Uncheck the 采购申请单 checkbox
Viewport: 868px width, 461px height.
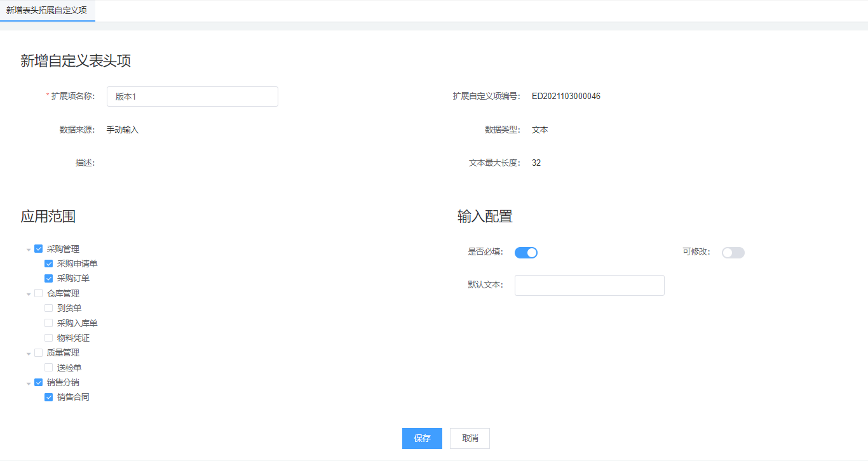pos(49,264)
